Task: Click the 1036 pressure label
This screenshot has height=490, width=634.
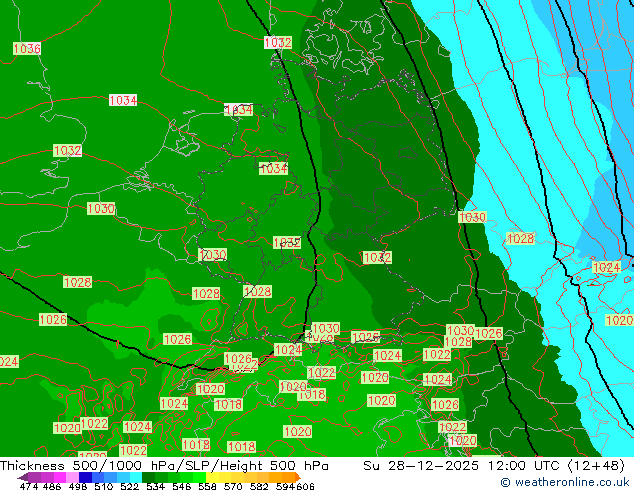Action: coord(27,49)
